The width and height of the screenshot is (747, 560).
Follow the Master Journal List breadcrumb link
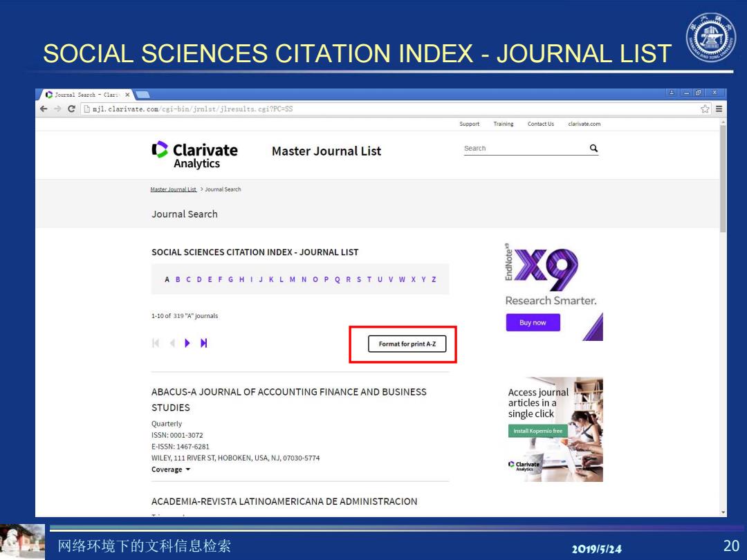pos(174,189)
